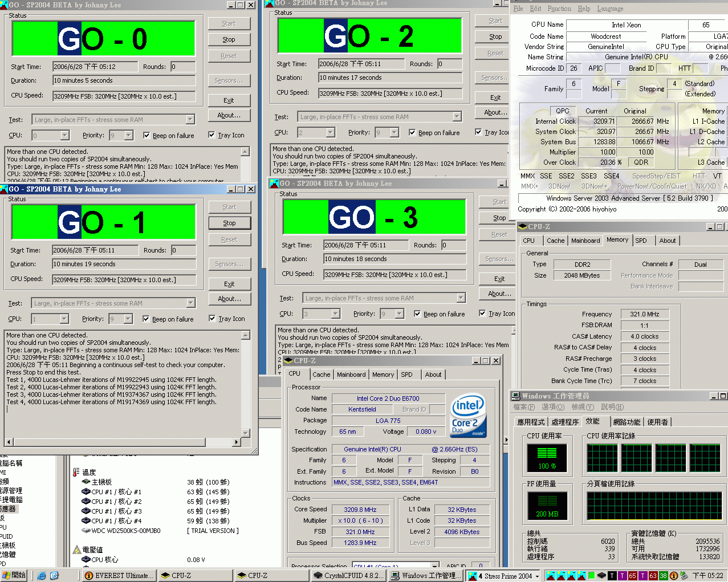Screen dimensions: 728x582
Task: Click the hard disk icon beside WDC WD2500KS-00MJB0
Action: pyautogui.click(x=86, y=530)
